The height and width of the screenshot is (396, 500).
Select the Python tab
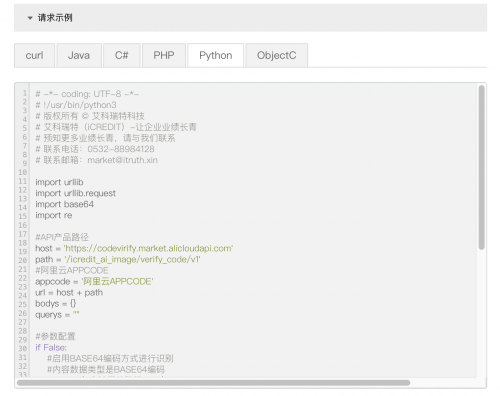tap(216, 55)
